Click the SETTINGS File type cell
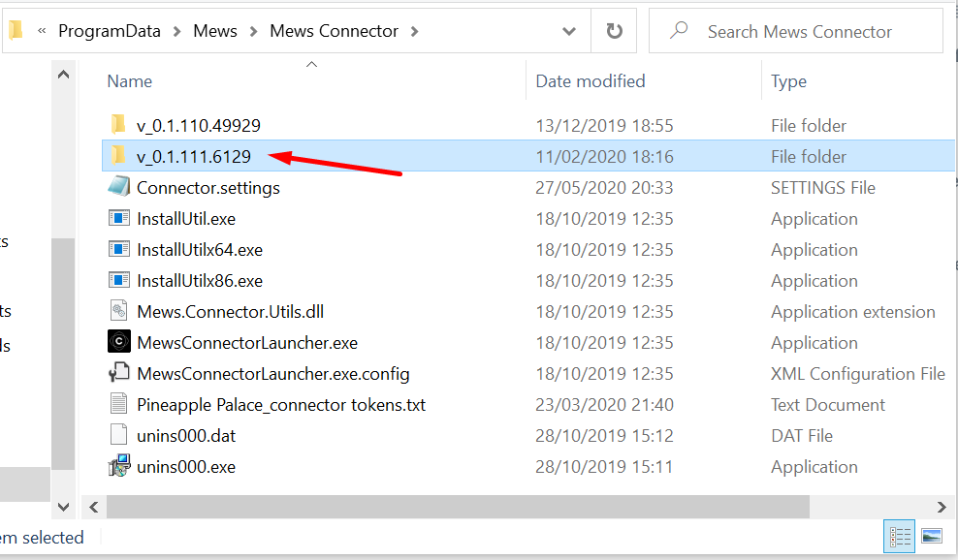This screenshot has height=560, width=958. tap(823, 188)
